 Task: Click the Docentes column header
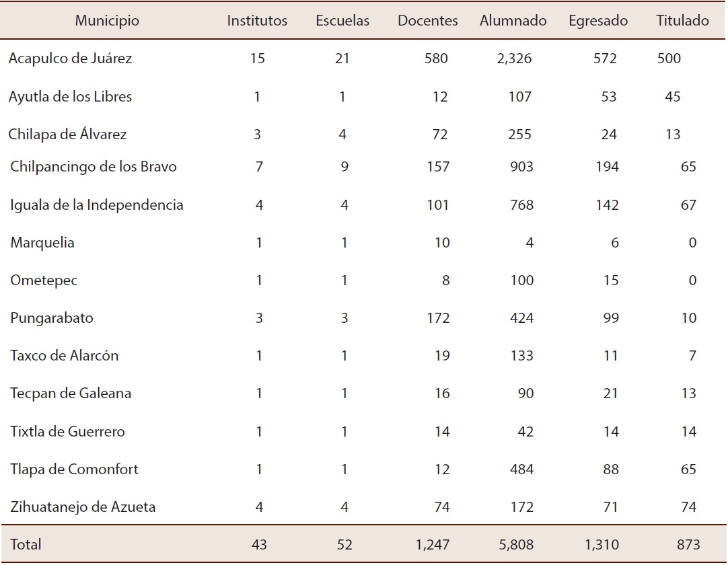click(x=427, y=21)
